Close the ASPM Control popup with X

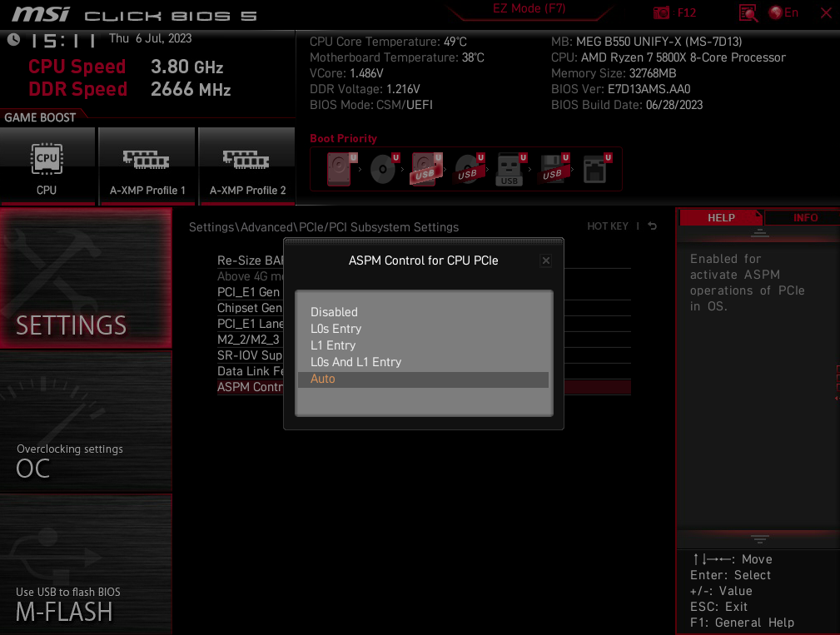[546, 260]
